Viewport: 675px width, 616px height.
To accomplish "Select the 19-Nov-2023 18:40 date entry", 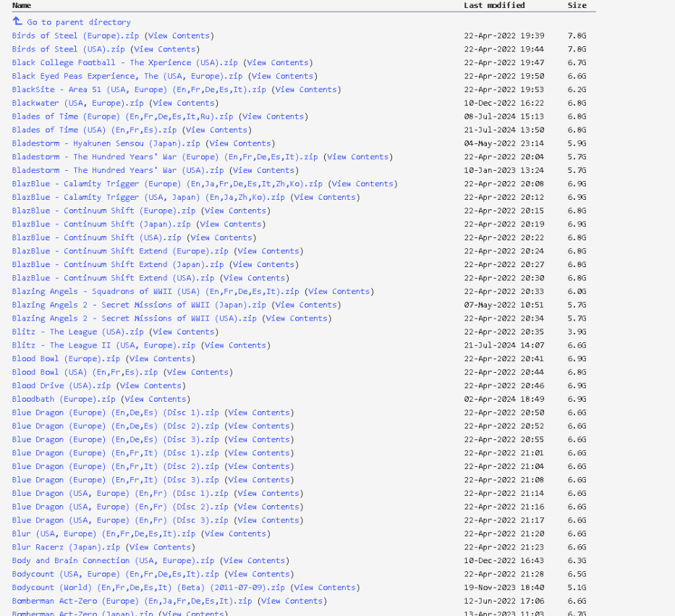I will tap(504, 588).
